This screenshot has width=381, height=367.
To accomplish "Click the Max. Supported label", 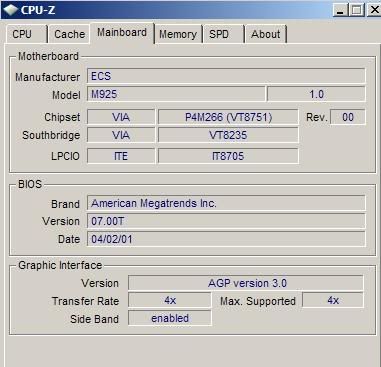I will coord(258,301).
